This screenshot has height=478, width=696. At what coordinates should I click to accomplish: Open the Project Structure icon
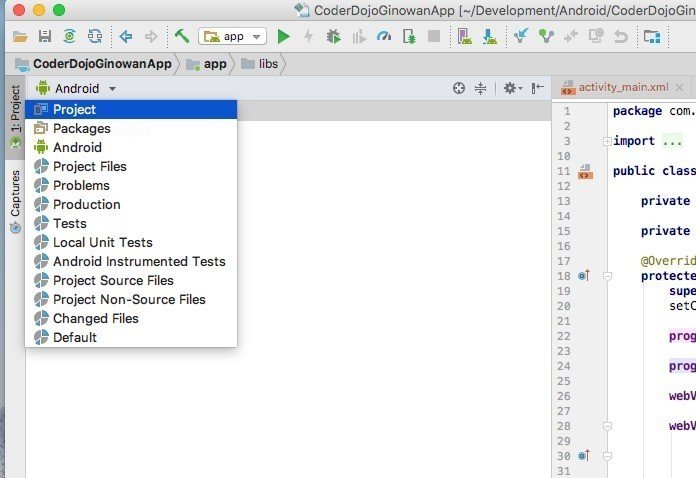(652, 36)
